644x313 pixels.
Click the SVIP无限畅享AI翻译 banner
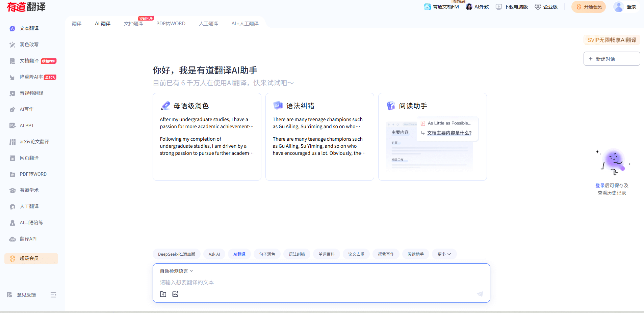[612, 40]
